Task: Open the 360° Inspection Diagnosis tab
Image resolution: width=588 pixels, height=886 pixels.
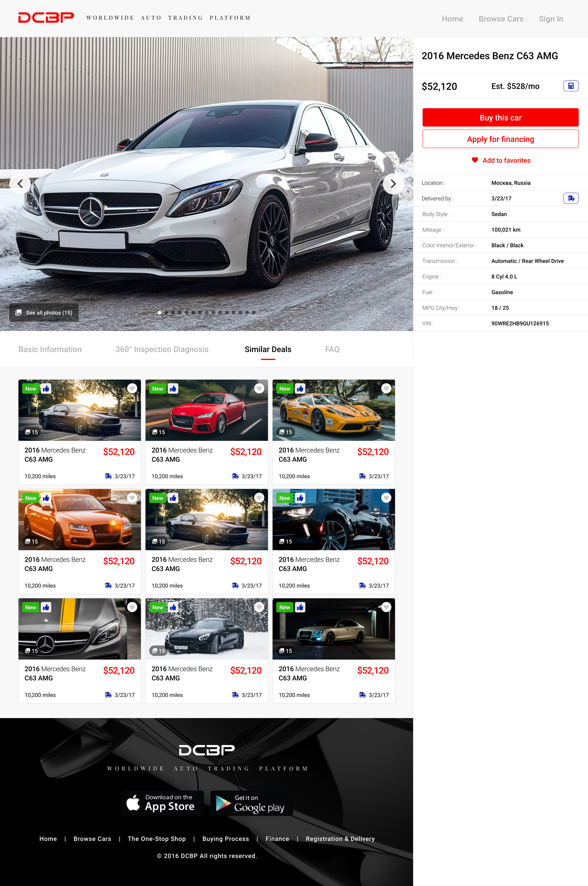Action: point(162,349)
